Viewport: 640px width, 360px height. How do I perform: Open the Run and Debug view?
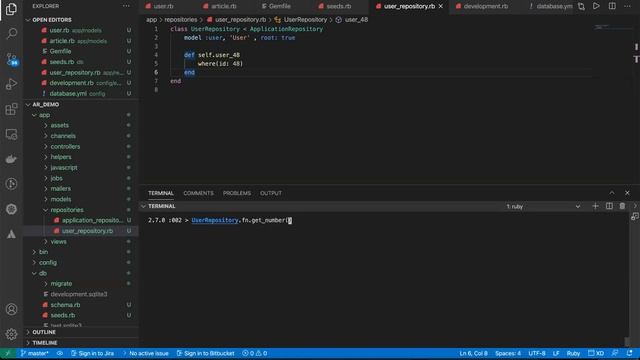11,84
